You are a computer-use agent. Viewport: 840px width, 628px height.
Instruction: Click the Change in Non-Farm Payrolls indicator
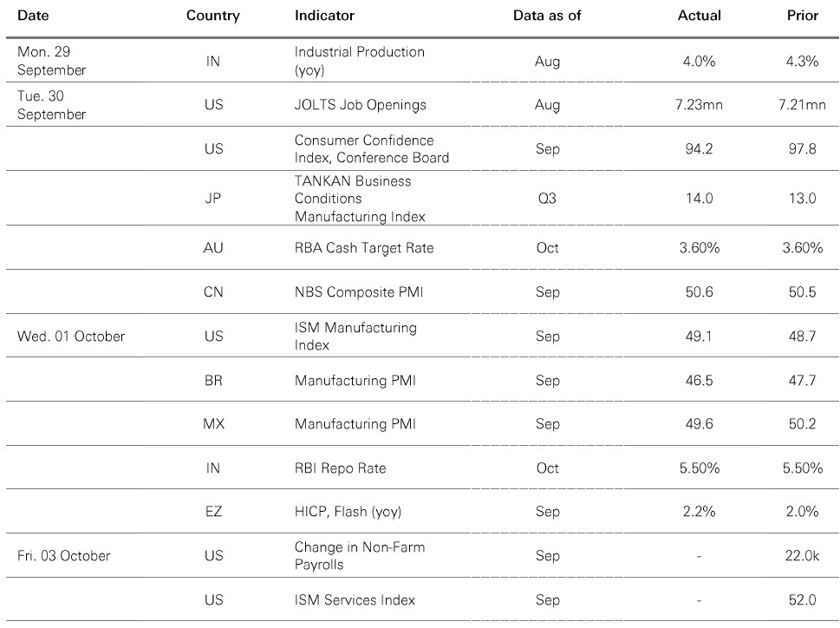[x=360, y=556]
